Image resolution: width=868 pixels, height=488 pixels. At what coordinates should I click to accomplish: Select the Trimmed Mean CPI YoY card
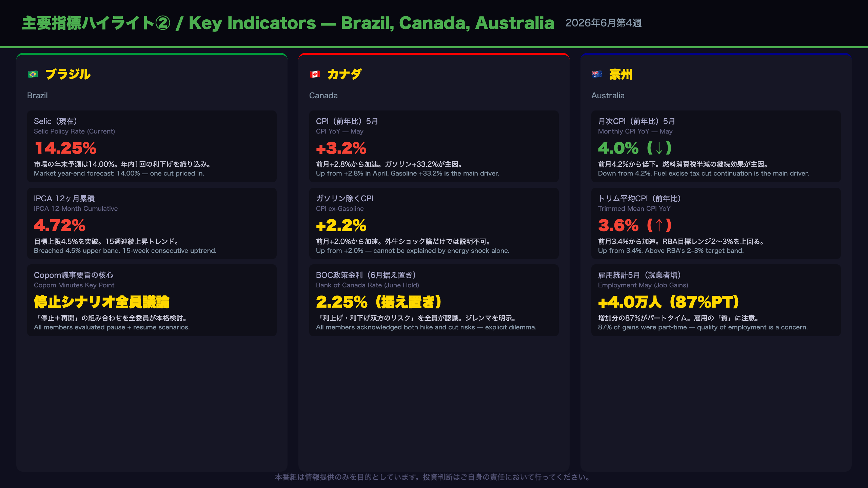click(716, 223)
